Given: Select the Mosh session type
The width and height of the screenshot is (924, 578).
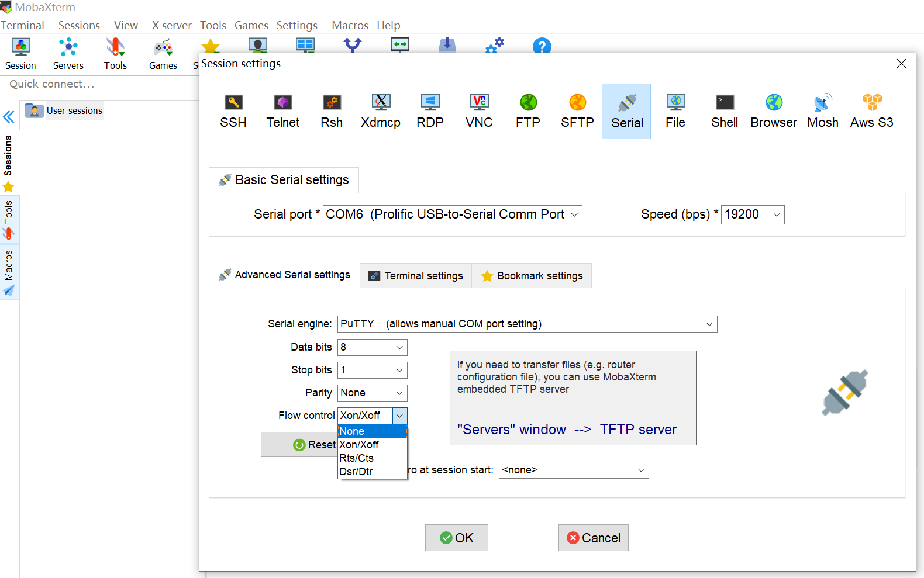Looking at the screenshot, I should pyautogui.click(x=823, y=111).
